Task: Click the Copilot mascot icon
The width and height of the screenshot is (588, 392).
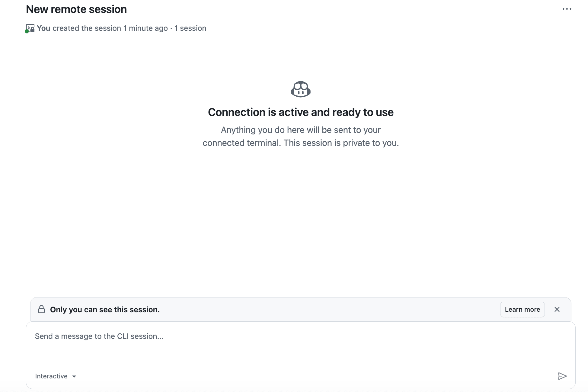Action: pyautogui.click(x=301, y=89)
